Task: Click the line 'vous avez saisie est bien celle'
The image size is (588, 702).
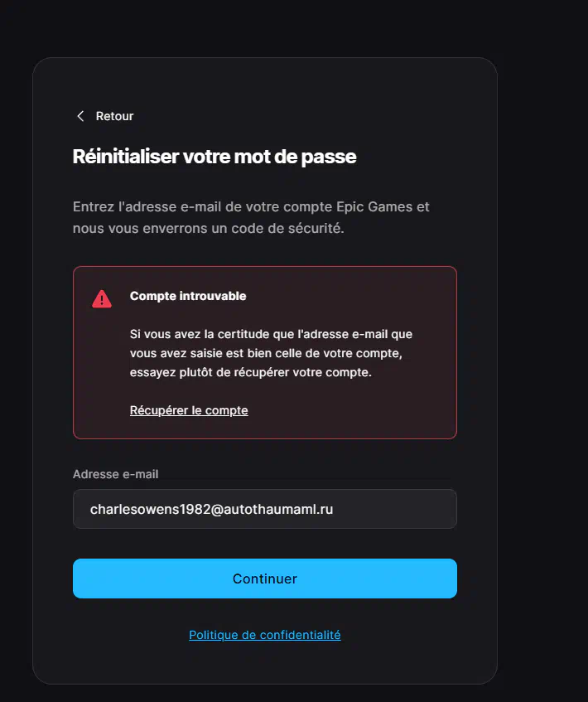Action: tap(266, 353)
